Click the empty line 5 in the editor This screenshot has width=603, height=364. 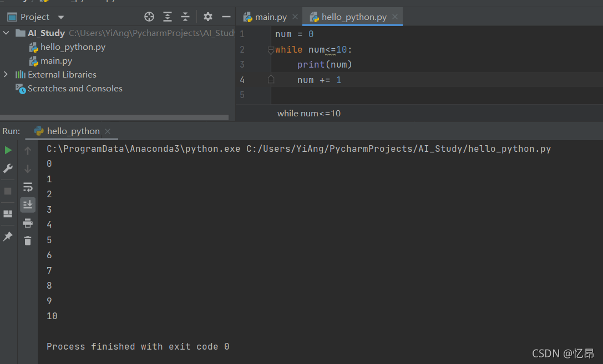(x=437, y=95)
